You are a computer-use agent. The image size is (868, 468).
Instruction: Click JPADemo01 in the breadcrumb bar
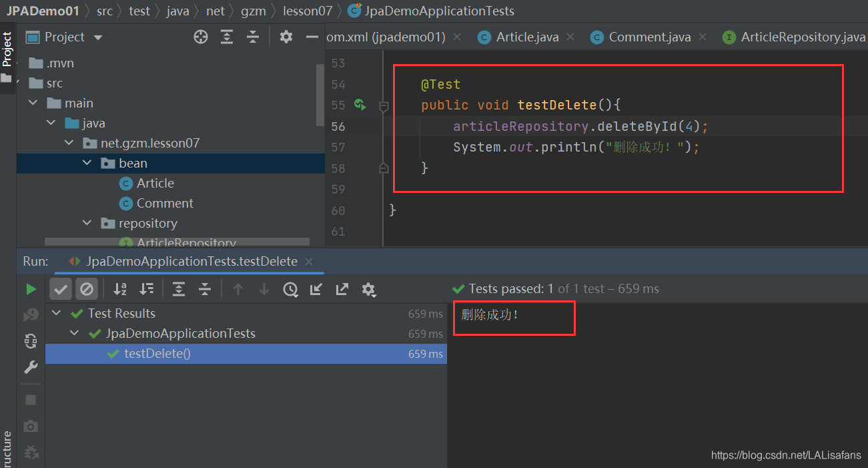(43, 11)
